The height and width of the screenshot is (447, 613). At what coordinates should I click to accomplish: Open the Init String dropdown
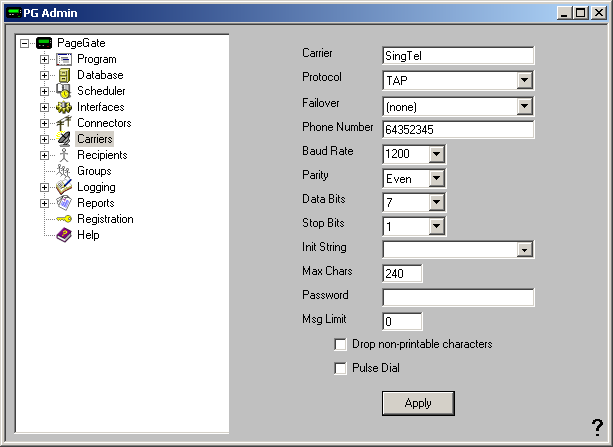click(524, 250)
